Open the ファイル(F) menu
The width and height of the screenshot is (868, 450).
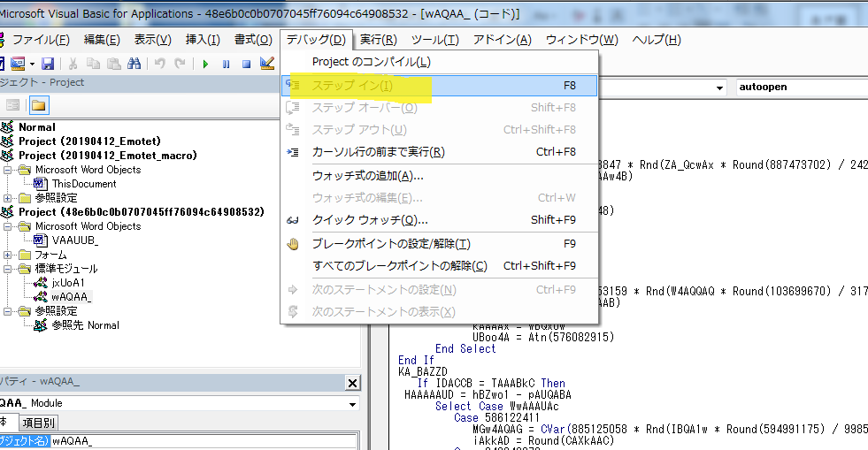point(41,40)
